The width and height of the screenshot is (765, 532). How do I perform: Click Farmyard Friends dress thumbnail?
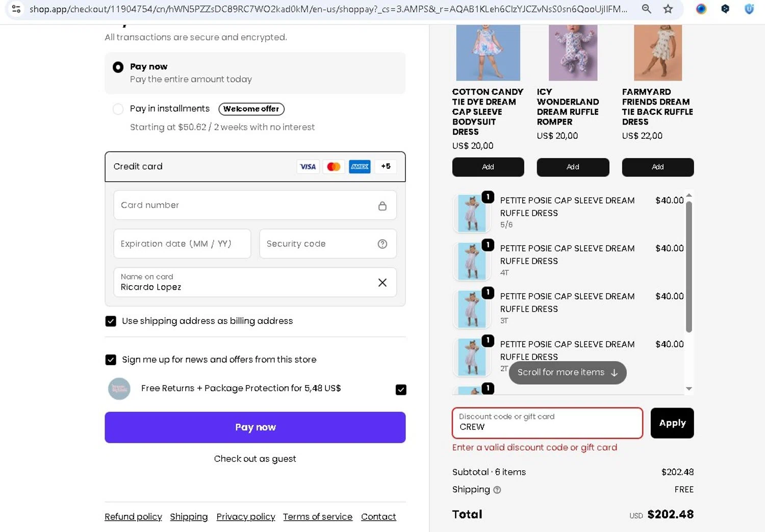click(x=658, y=52)
